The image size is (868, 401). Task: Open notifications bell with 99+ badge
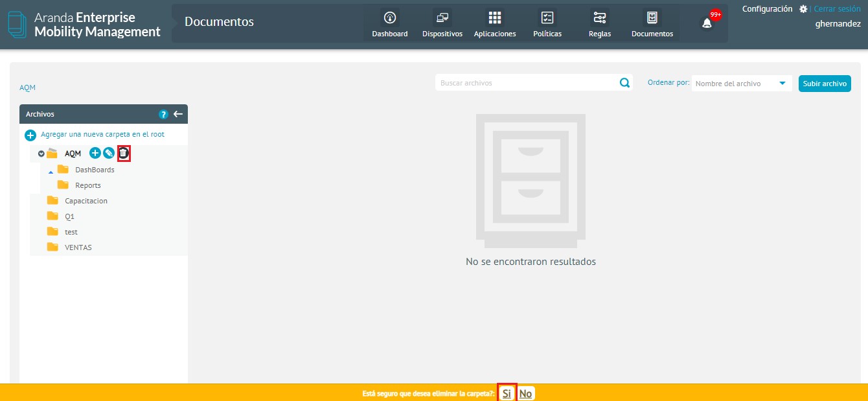pyautogui.click(x=707, y=23)
